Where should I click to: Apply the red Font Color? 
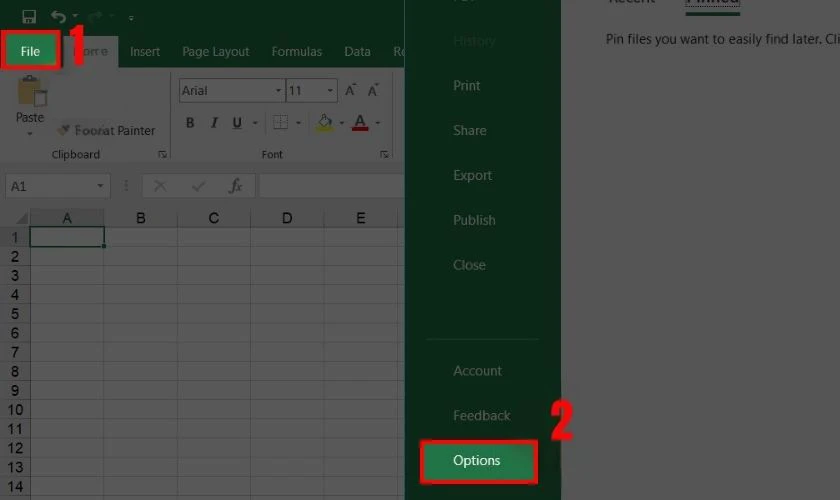360,123
